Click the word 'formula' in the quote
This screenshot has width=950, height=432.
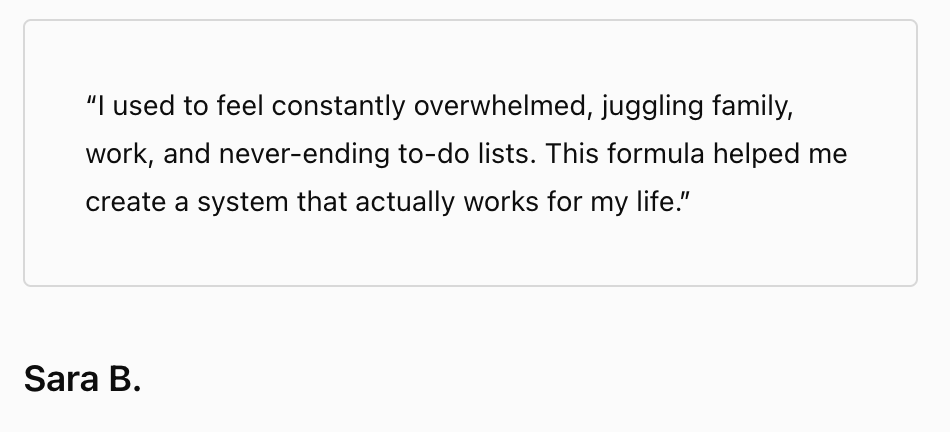coord(656,155)
